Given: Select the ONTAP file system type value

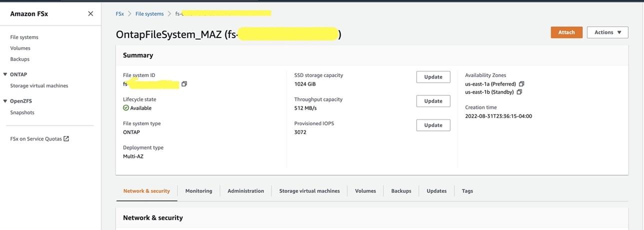Looking at the screenshot, I should 131,132.
